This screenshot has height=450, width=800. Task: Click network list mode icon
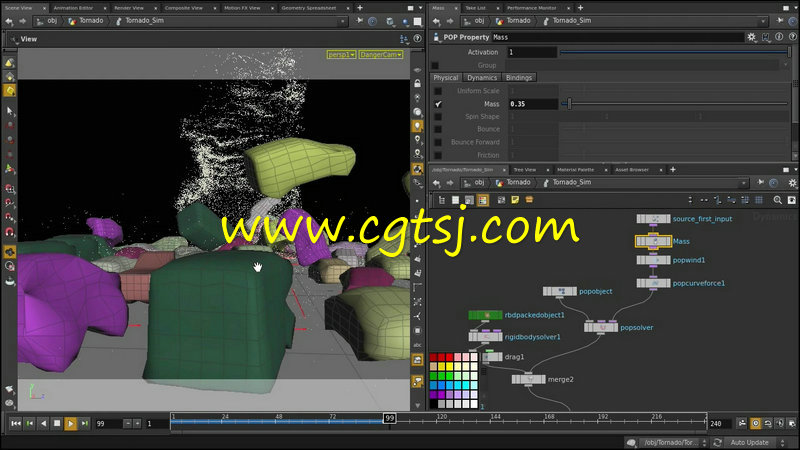tap(442, 200)
